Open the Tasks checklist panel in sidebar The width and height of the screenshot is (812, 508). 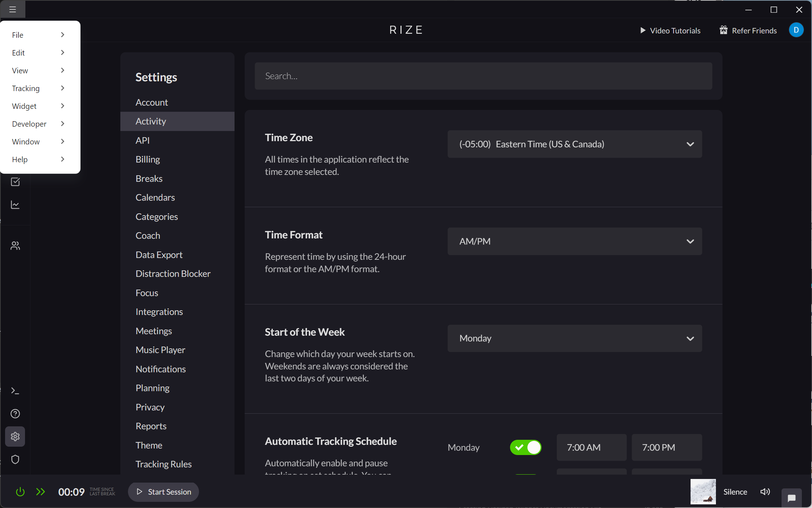click(x=15, y=182)
